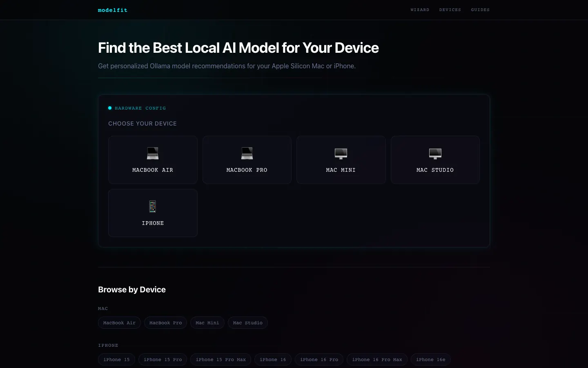This screenshot has height=368, width=588.
Task: Click the Browse by Device heading
Action: click(132, 289)
